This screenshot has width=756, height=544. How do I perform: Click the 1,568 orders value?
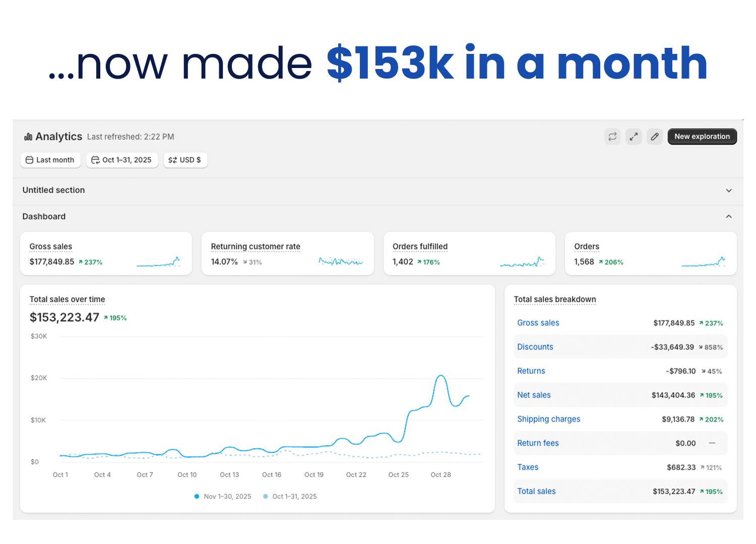(x=584, y=262)
